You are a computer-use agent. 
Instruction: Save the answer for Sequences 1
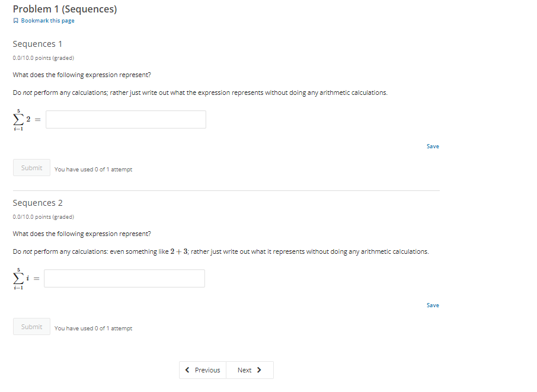tap(433, 146)
